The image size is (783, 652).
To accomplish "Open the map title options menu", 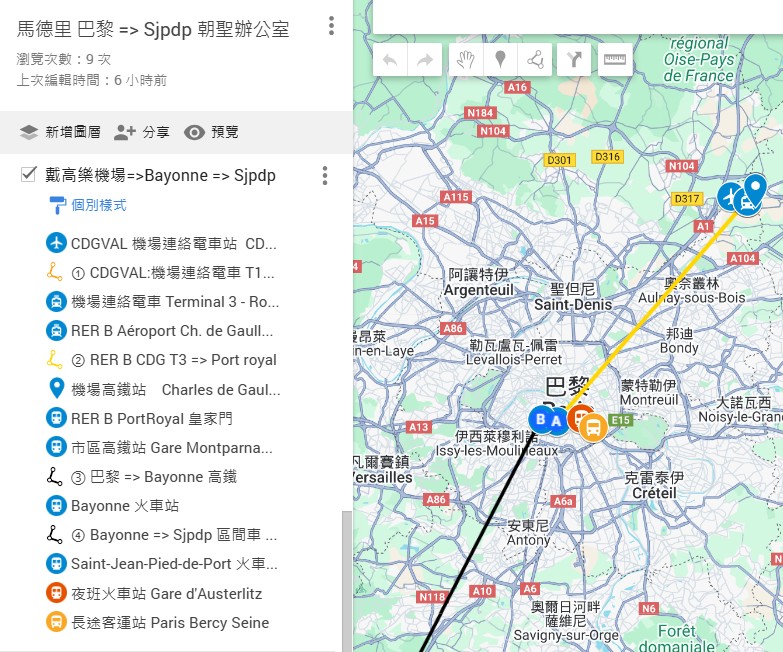I will (x=331, y=27).
